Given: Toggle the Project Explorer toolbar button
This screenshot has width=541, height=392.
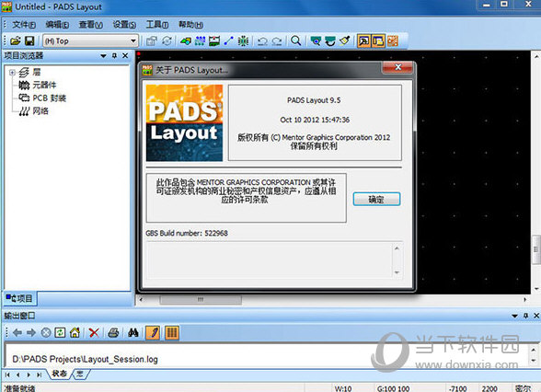Looking at the screenshot, I should [x=378, y=41].
